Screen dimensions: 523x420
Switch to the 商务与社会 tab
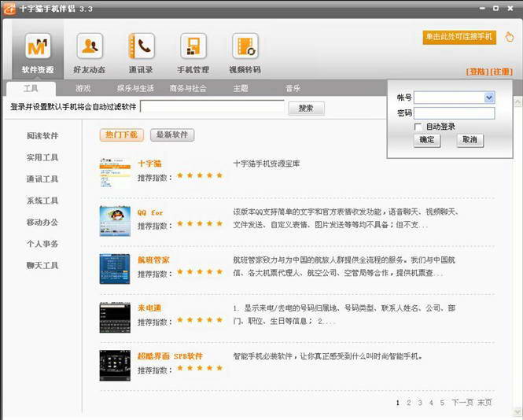(x=188, y=88)
